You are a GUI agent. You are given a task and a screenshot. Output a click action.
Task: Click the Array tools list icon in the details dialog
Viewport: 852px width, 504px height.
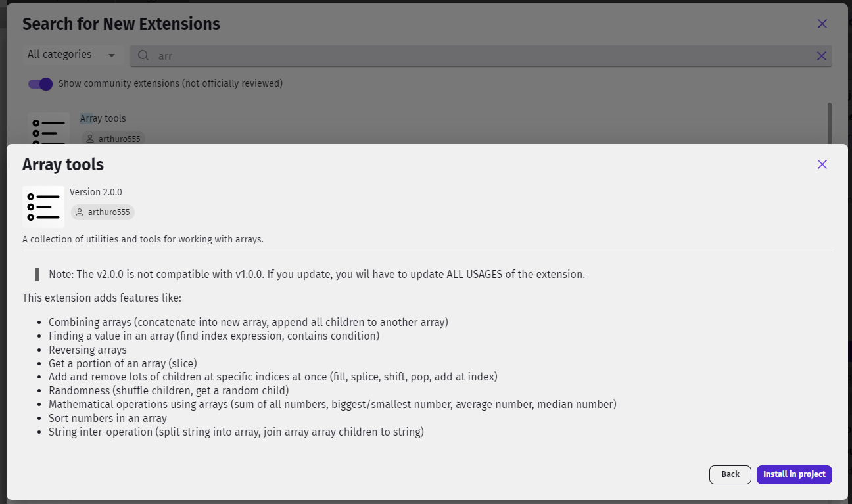(x=43, y=207)
